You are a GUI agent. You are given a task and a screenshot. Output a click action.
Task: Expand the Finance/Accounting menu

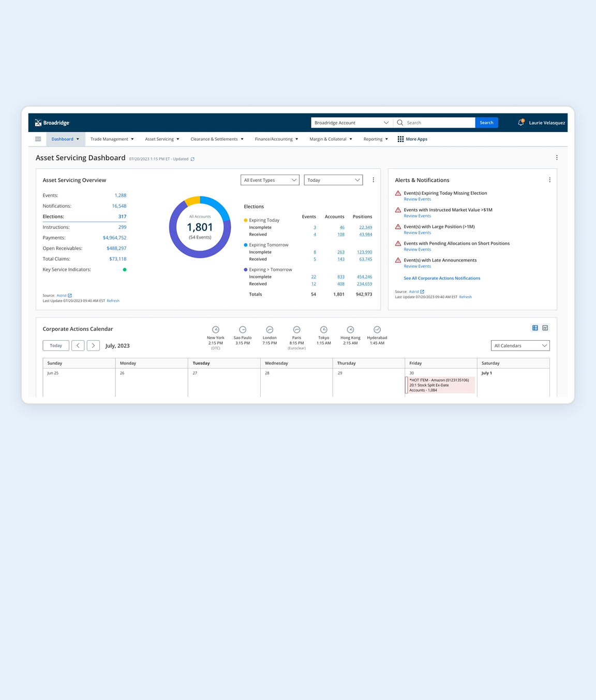(x=276, y=139)
